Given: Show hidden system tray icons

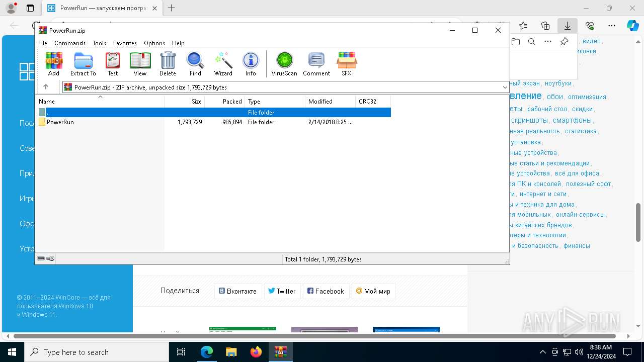Looking at the screenshot, I should pos(542,352).
